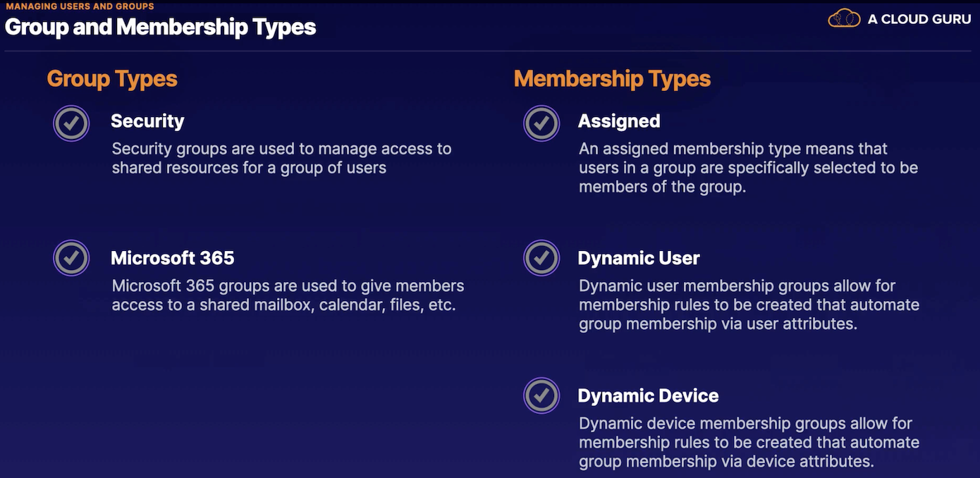Click the checkmark icon beside Dynamic Device

coord(541,396)
